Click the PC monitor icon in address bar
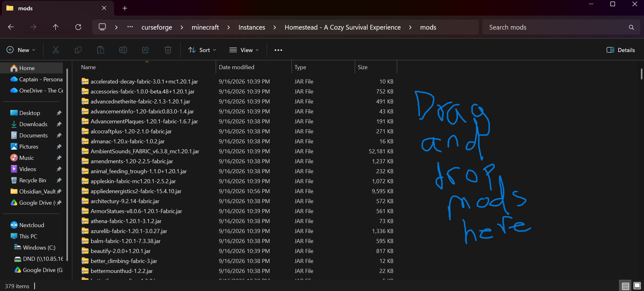This screenshot has height=291, width=644. click(x=102, y=27)
